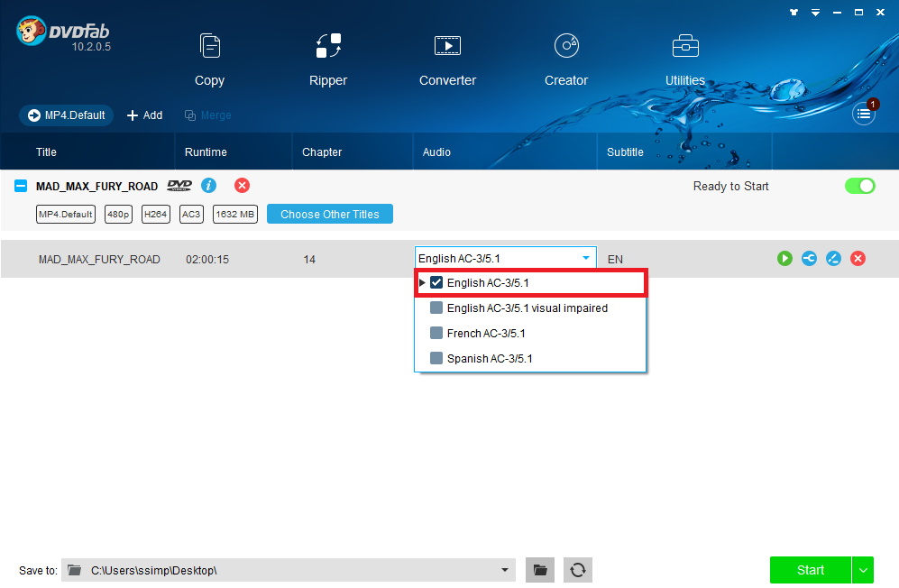This screenshot has width=899, height=588.
Task: Open the video edit pencil icon
Action: (833, 259)
